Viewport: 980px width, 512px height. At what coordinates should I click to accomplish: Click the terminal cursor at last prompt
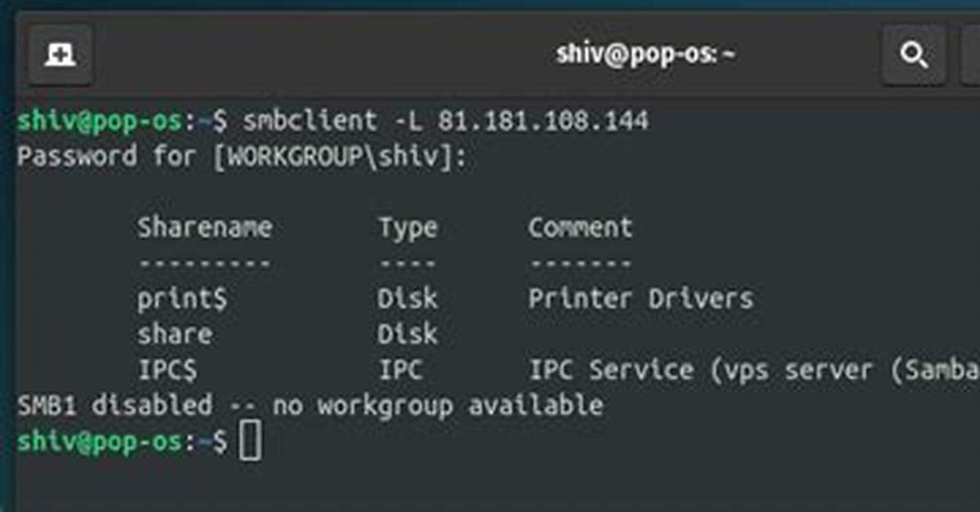point(251,442)
